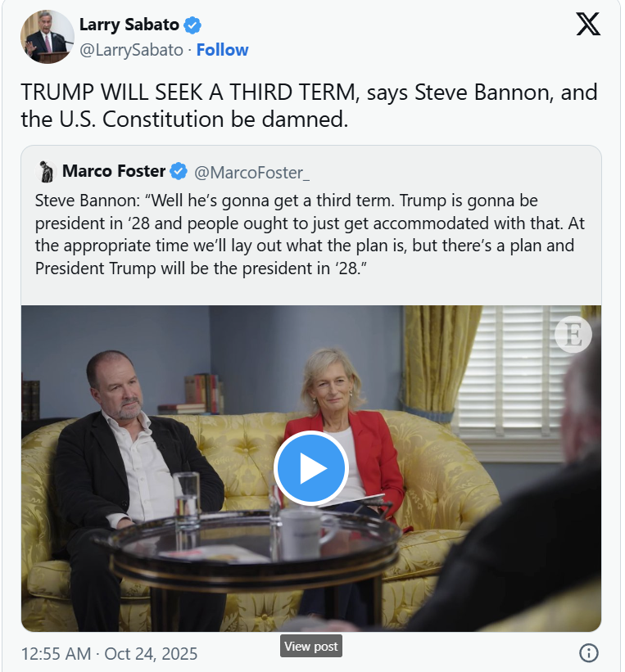This screenshot has width=625, height=672.
Task: Open the 12:55 AM Oct 24, 2025 timestamp
Action: (110, 653)
